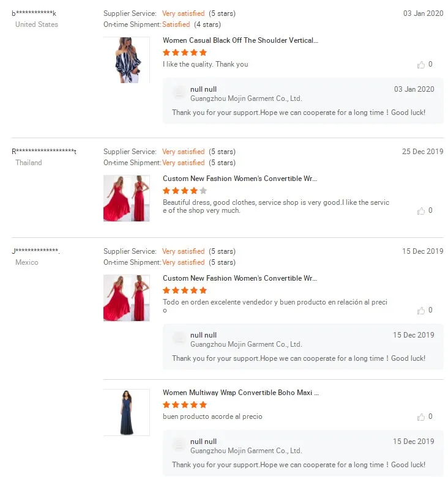Open the striped off-shoulder top thumbnail
448x477 pixels.
[127, 60]
